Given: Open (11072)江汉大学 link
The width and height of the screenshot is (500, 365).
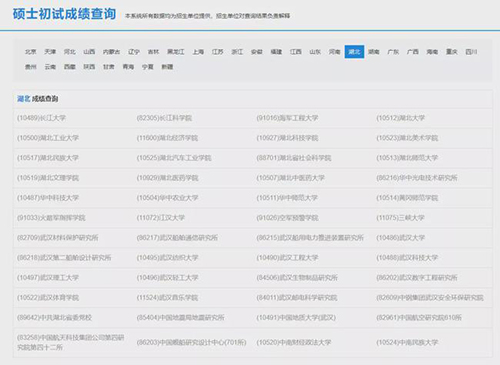Looking at the screenshot, I should click(161, 218).
